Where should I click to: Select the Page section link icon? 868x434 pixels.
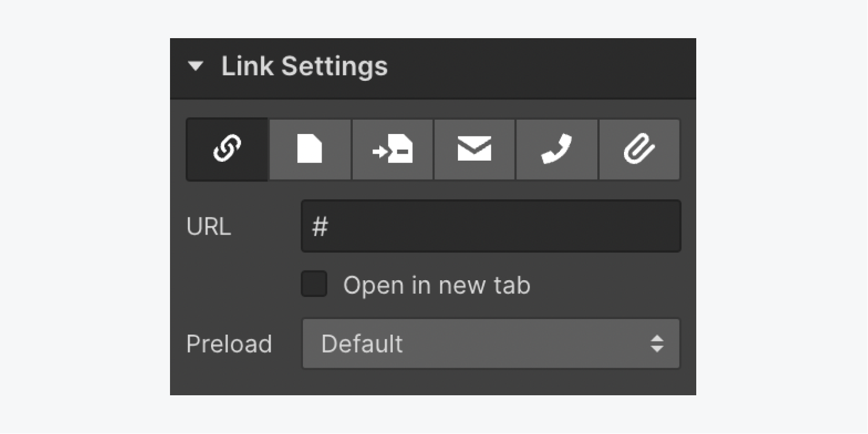pyautogui.click(x=393, y=150)
